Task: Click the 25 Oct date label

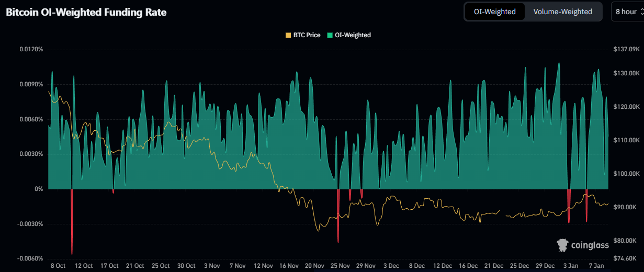Action: click(x=161, y=266)
